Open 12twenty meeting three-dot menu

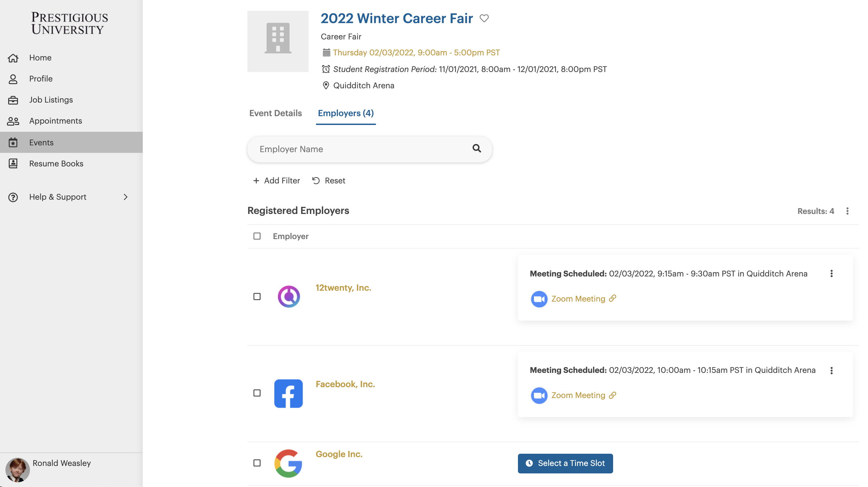[831, 274]
